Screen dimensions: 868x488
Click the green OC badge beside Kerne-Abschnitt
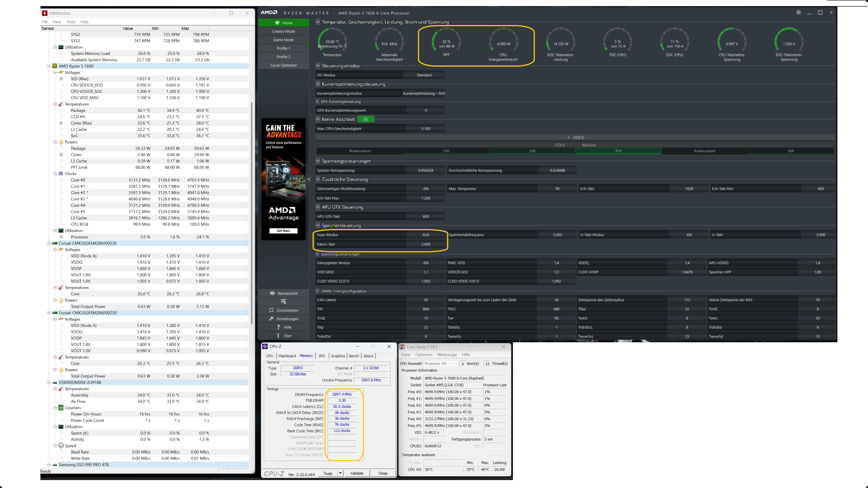(x=366, y=119)
